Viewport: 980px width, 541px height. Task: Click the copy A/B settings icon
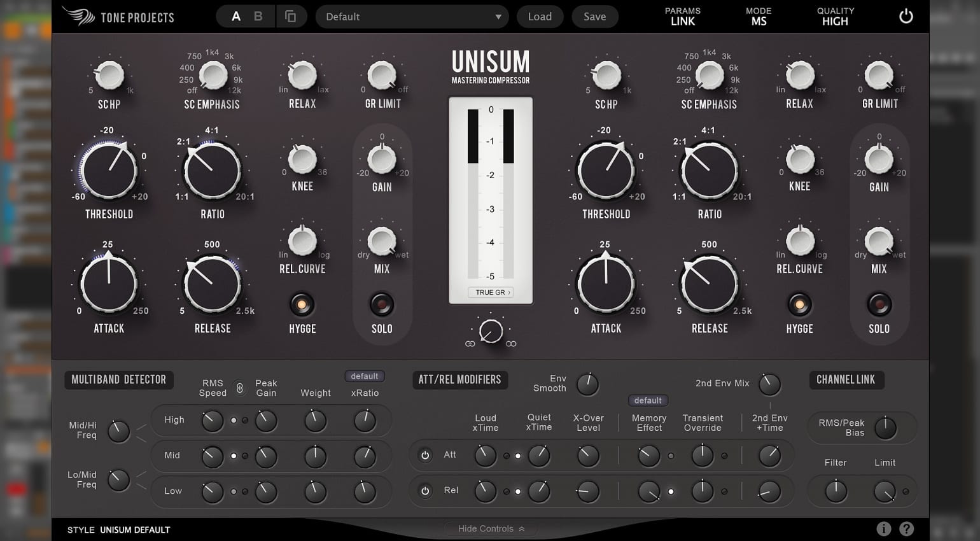(290, 17)
